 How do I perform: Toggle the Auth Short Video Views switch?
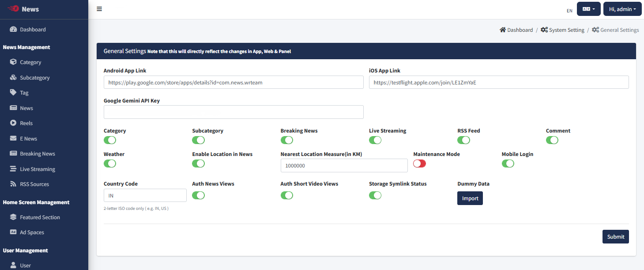pyautogui.click(x=287, y=195)
